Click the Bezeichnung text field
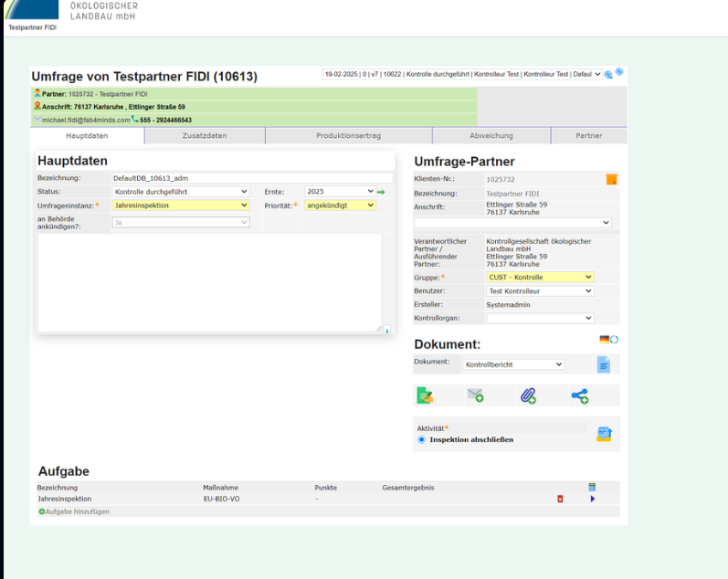Image resolution: width=728 pixels, height=579 pixels. [x=251, y=178]
